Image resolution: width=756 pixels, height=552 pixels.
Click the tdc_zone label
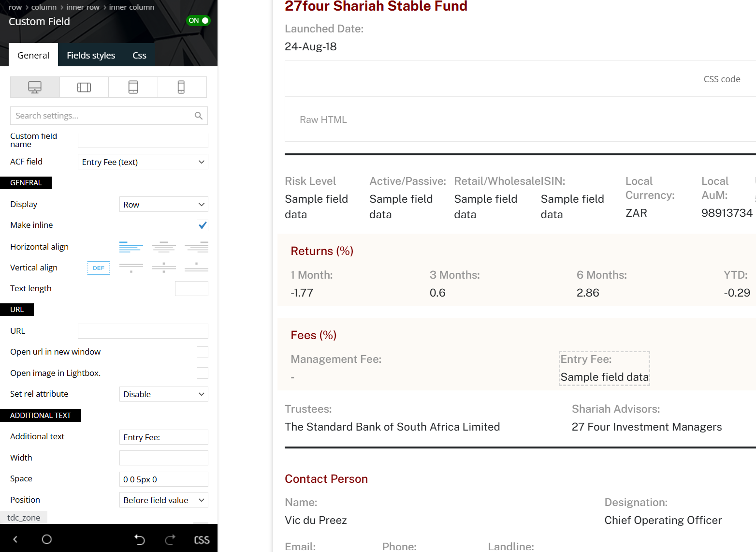point(24,518)
